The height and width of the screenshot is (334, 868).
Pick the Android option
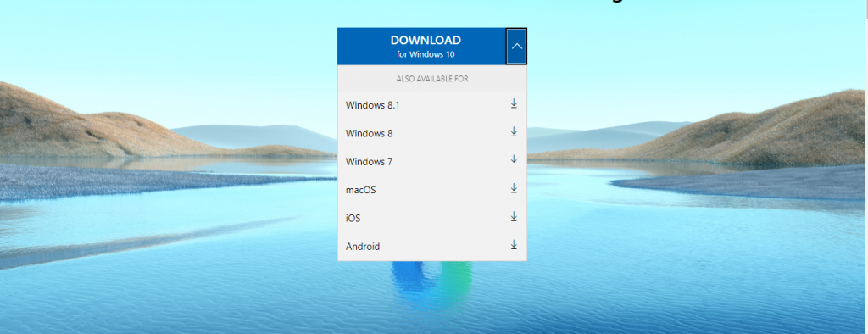(432, 247)
